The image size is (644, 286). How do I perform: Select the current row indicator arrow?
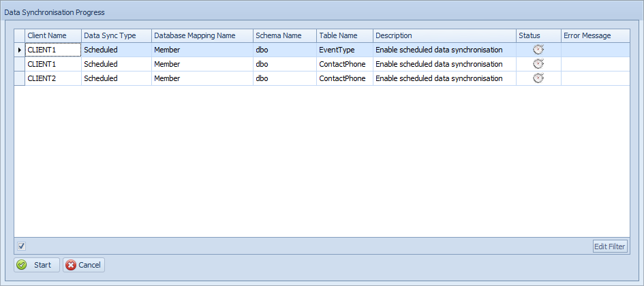pos(20,50)
